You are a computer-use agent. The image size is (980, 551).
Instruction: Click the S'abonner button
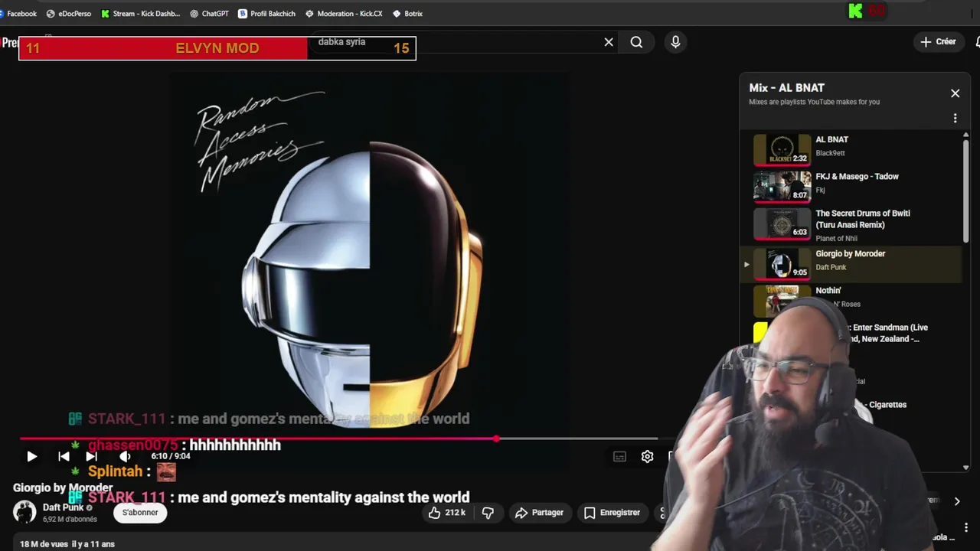point(140,513)
